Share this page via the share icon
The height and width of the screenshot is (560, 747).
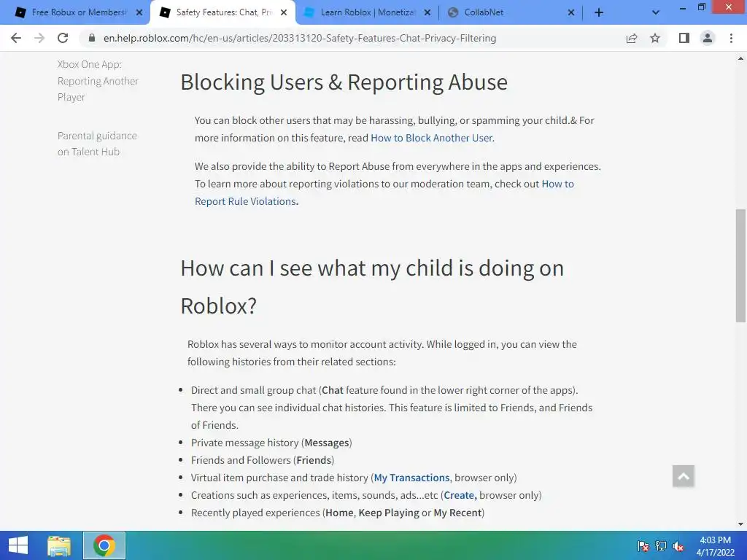pos(632,38)
